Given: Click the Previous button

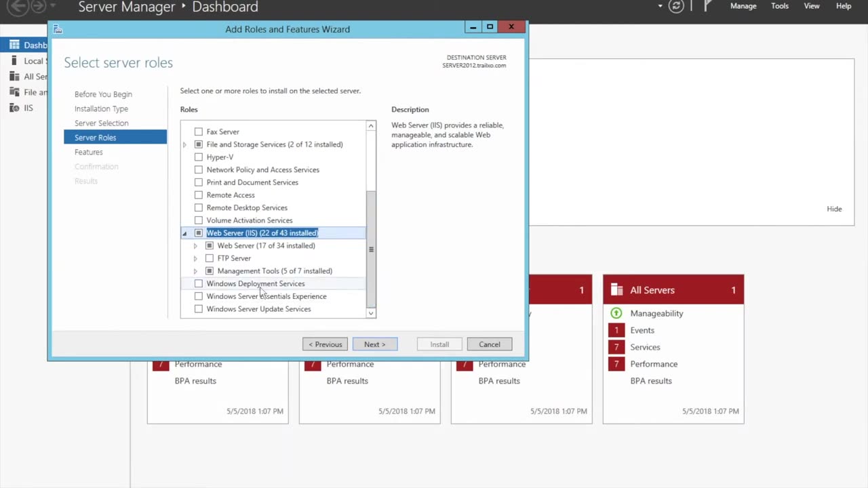Looking at the screenshot, I should (x=325, y=344).
